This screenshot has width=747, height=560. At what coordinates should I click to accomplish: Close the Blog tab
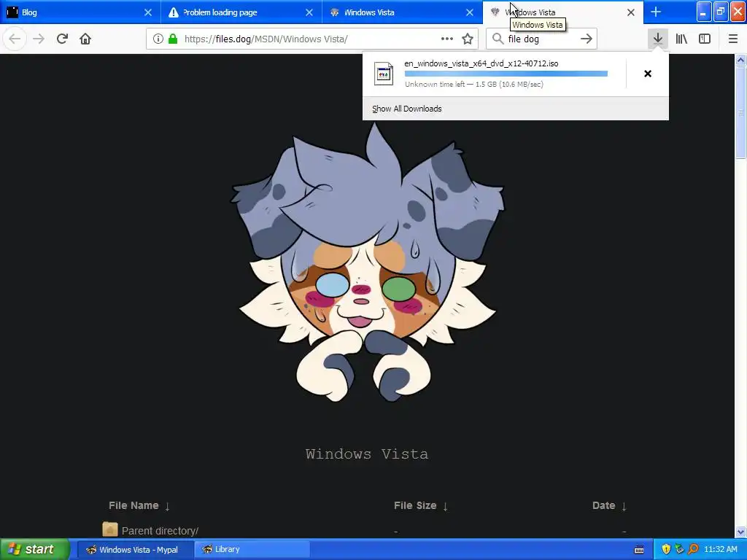pos(148,12)
